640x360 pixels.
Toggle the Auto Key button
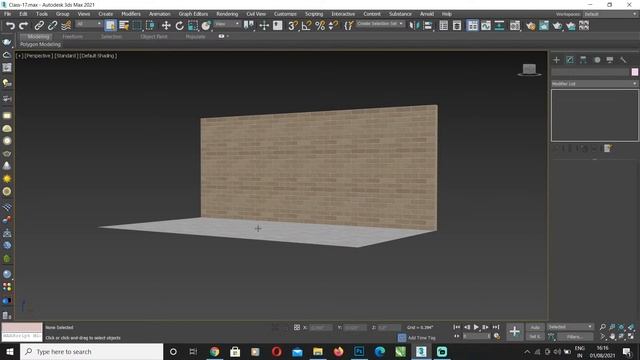pos(535,327)
